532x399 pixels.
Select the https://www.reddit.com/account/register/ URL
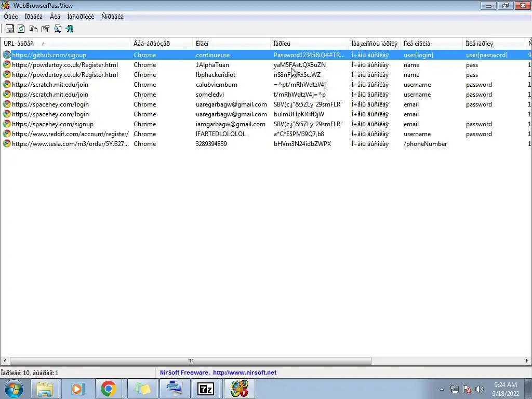click(x=70, y=134)
